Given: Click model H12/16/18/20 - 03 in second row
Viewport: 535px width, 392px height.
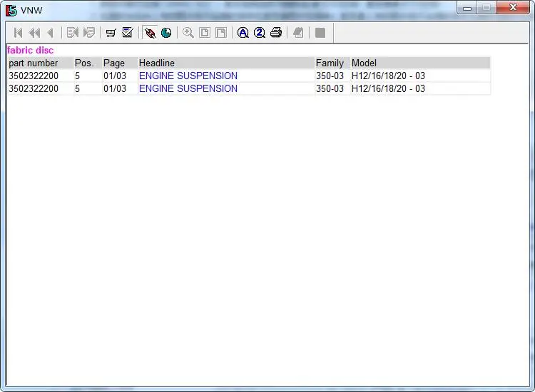Looking at the screenshot, I should tap(388, 88).
